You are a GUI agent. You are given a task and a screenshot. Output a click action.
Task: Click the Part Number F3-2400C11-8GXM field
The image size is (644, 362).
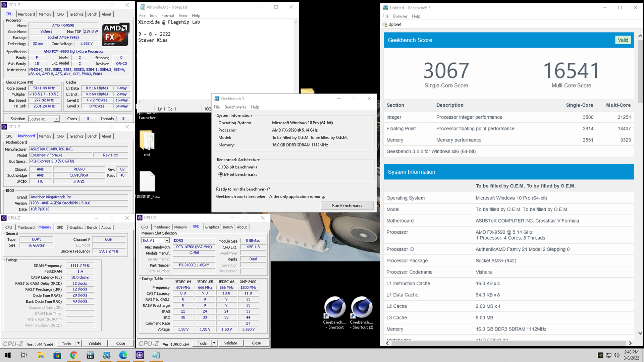click(x=194, y=265)
